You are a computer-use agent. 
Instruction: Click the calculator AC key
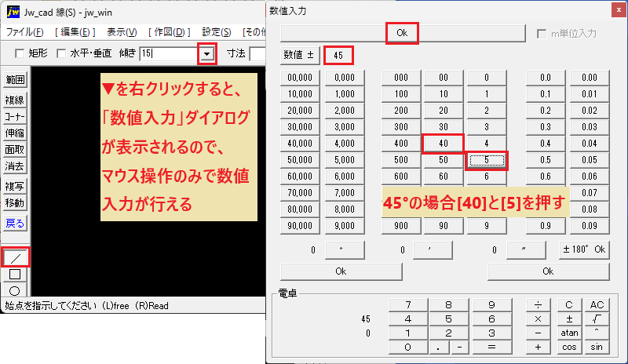pos(597,305)
